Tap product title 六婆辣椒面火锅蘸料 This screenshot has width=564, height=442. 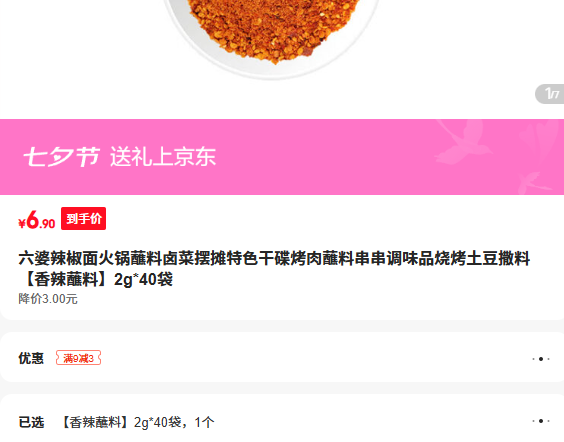tap(274, 258)
